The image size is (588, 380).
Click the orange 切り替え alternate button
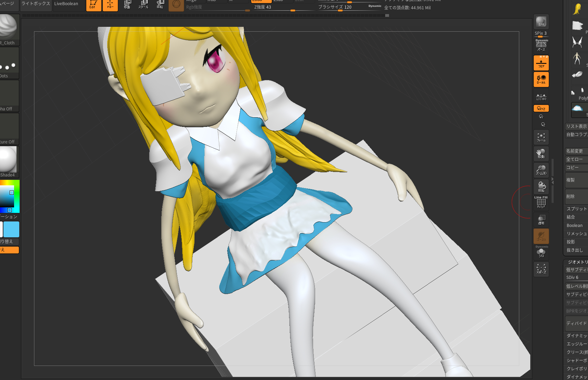9,250
